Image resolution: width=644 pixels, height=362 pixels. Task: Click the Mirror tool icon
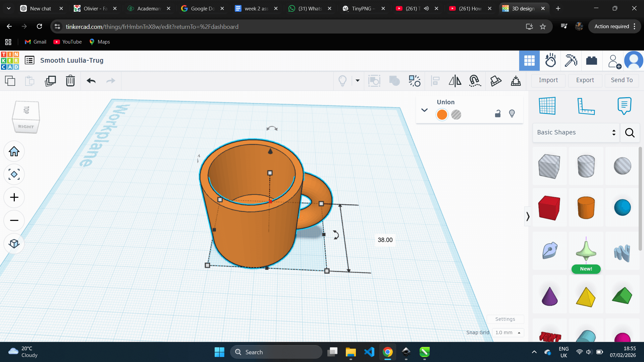point(455,81)
